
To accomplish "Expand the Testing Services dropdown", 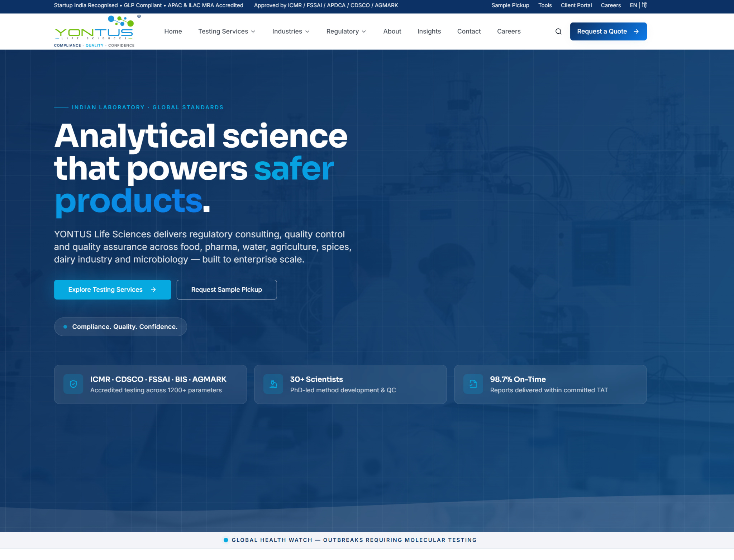I will pos(227,32).
